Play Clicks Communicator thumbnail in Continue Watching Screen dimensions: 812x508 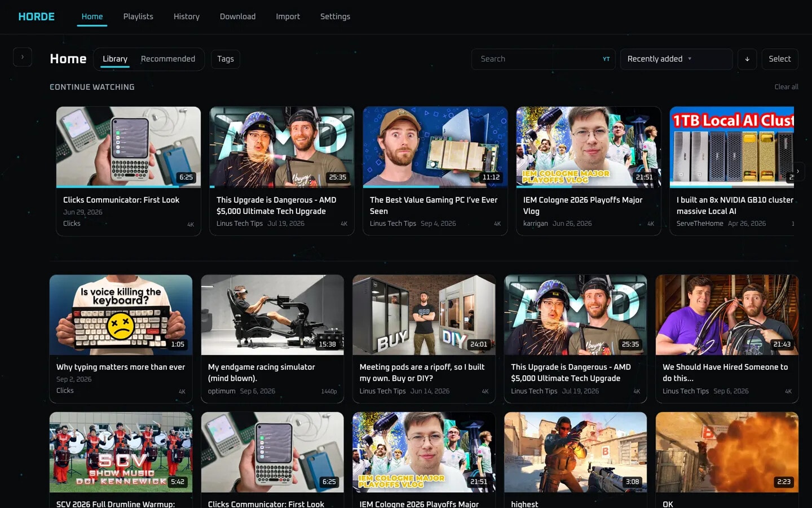(x=129, y=146)
